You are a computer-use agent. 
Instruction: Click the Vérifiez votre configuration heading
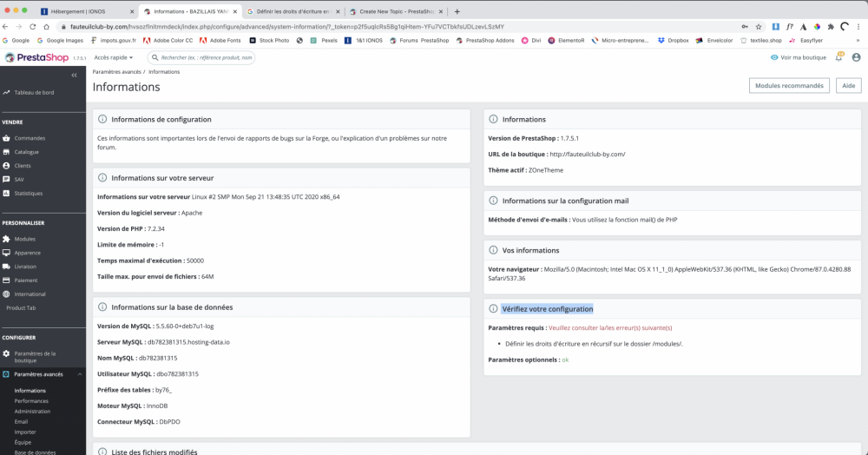[548, 309]
